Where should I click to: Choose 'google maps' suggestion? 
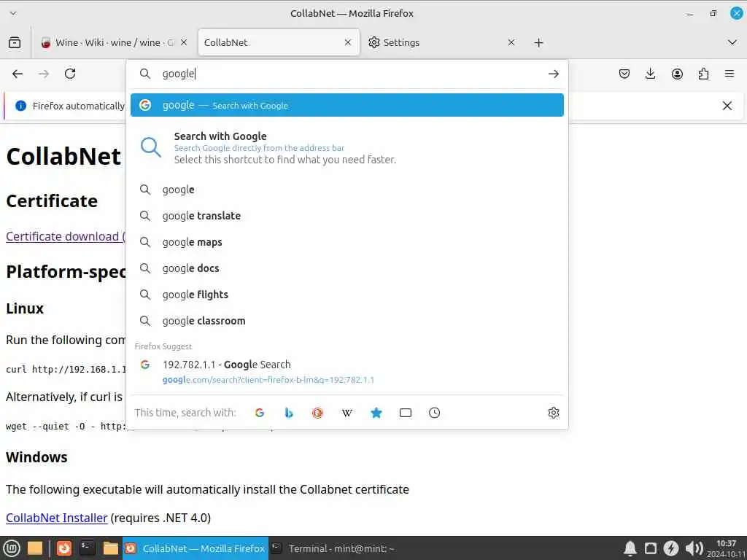click(347, 242)
